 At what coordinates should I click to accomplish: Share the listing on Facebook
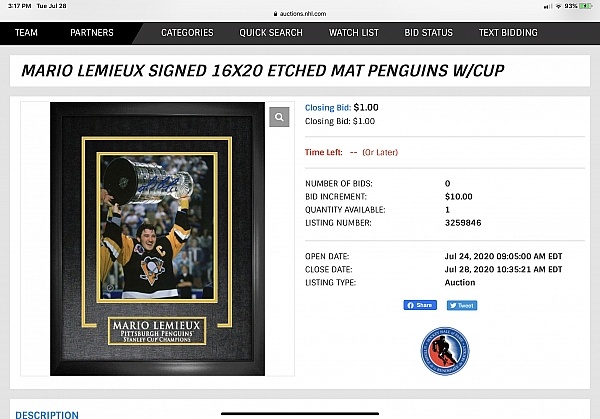pyautogui.click(x=420, y=305)
